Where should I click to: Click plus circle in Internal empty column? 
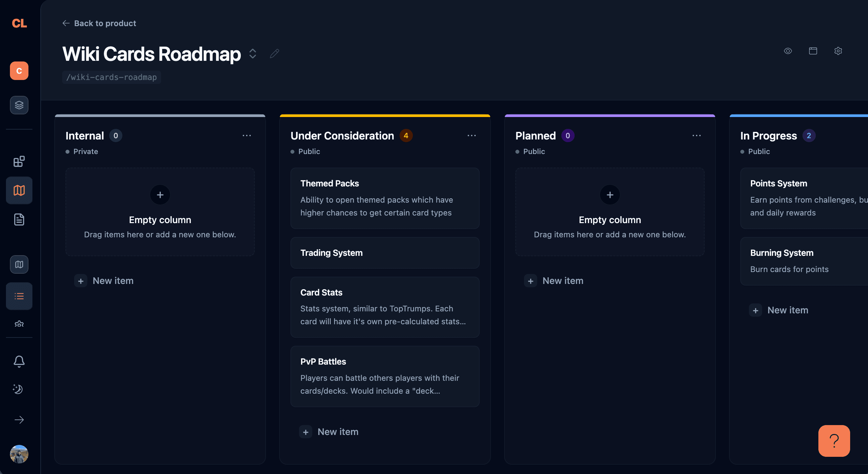(x=160, y=195)
